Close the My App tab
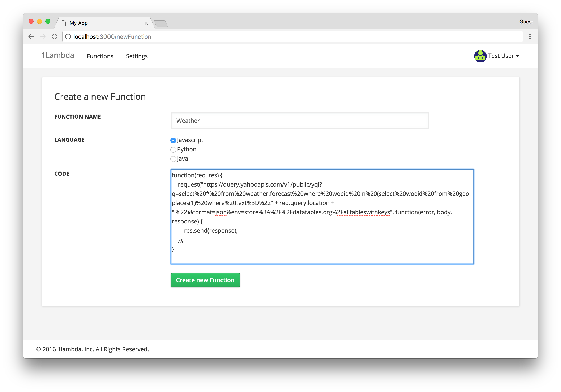 click(146, 23)
